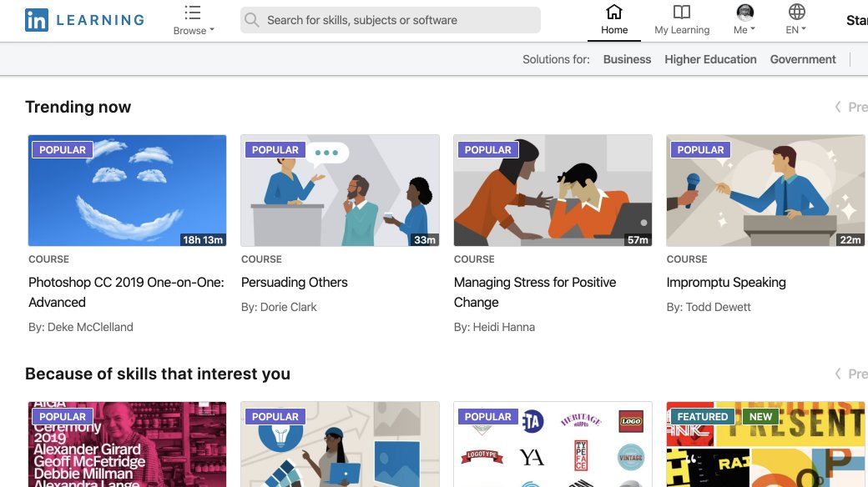Open Managing Stress course thumbnail
Viewport: 868px width, 487px height.
[x=553, y=190]
